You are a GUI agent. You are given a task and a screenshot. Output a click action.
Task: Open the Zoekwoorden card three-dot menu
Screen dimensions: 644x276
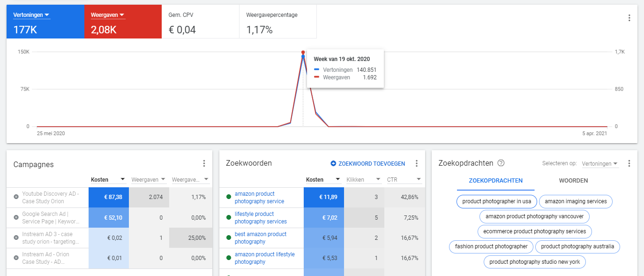click(x=416, y=163)
